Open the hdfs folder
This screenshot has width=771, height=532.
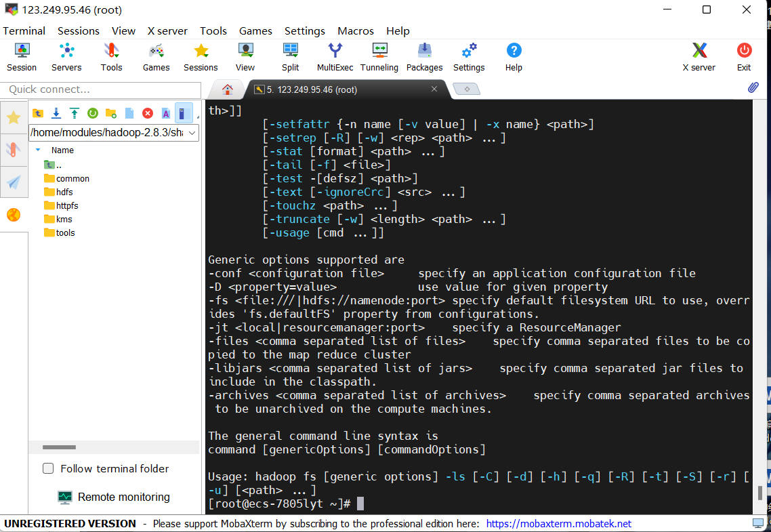tap(64, 192)
